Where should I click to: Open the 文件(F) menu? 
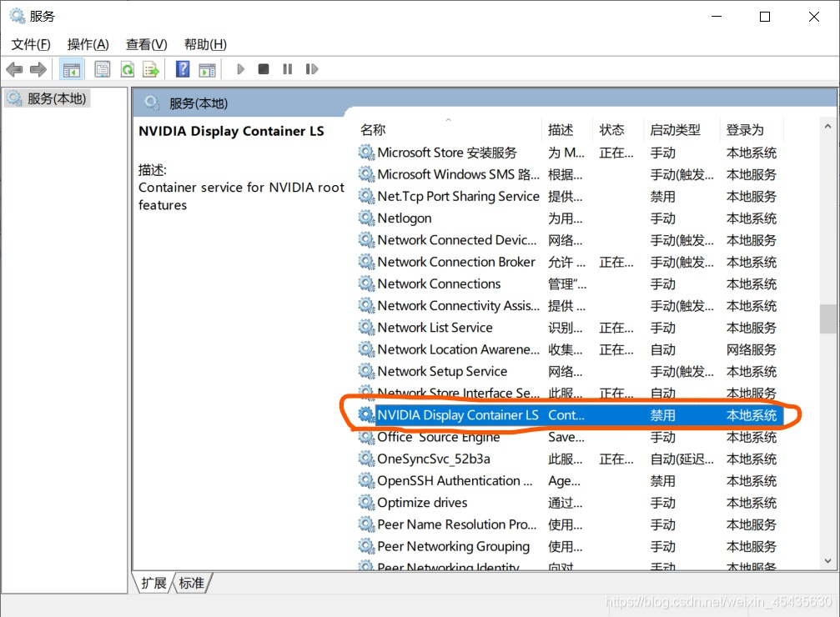pyautogui.click(x=31, y=44)
